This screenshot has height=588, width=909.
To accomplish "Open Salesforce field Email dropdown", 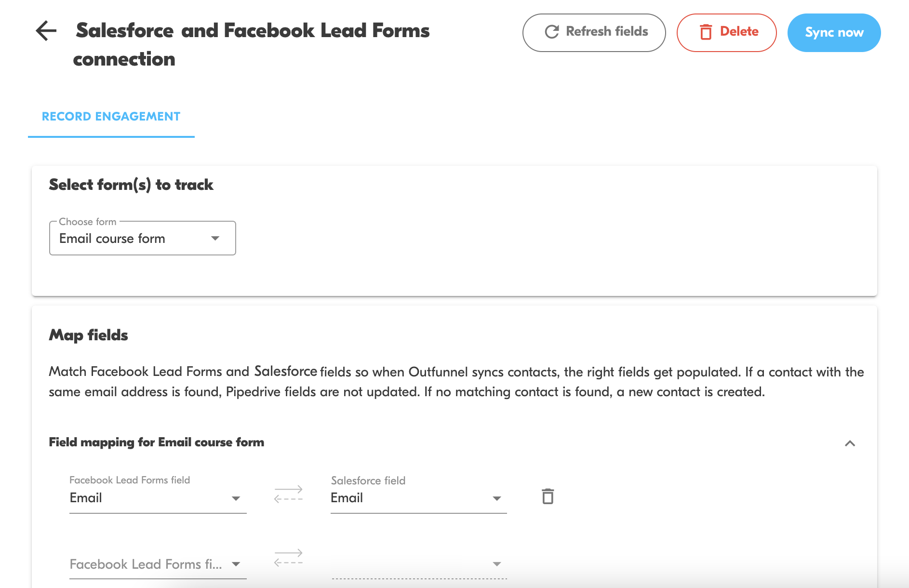I will pyautogui.click(x=496, y=498).
